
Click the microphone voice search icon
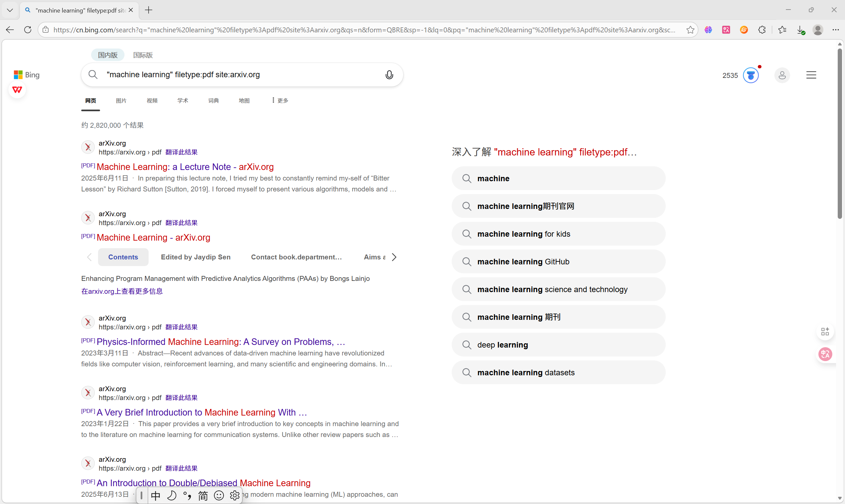click(x=389, y=75)
